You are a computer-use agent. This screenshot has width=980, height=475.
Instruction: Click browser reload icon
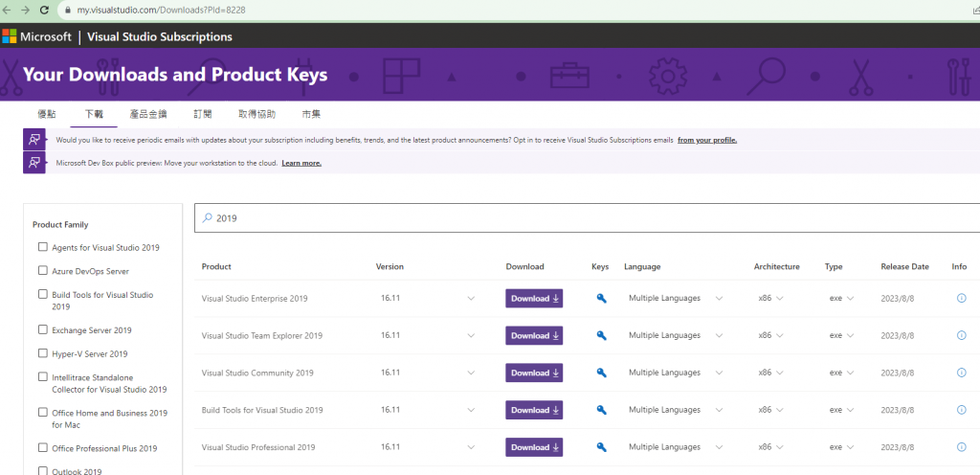(x=44, y=10)
